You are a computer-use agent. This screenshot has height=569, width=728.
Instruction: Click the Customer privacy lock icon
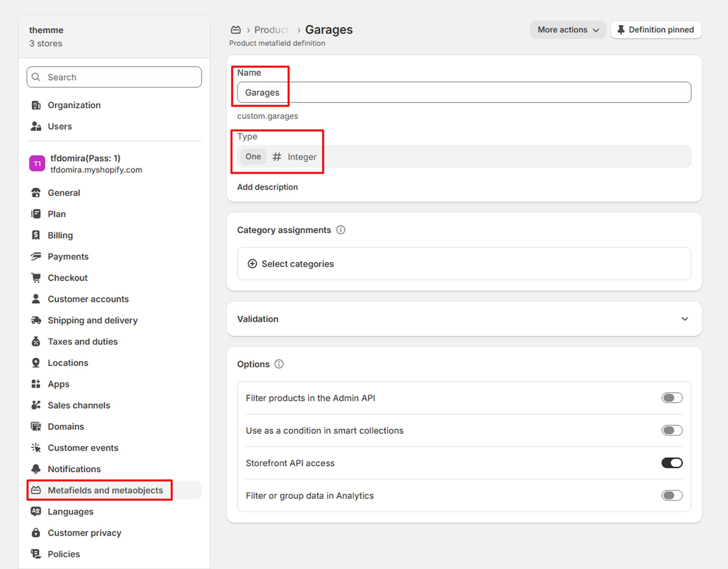click(36, 533)
